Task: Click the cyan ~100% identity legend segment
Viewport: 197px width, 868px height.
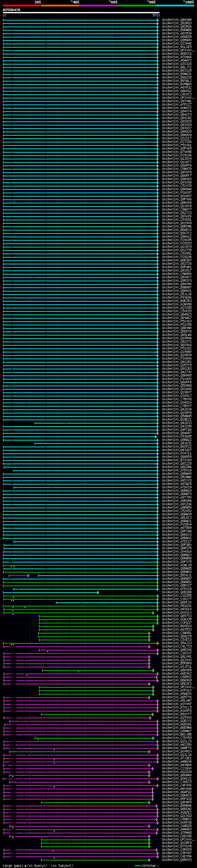Action: (175, 6)
